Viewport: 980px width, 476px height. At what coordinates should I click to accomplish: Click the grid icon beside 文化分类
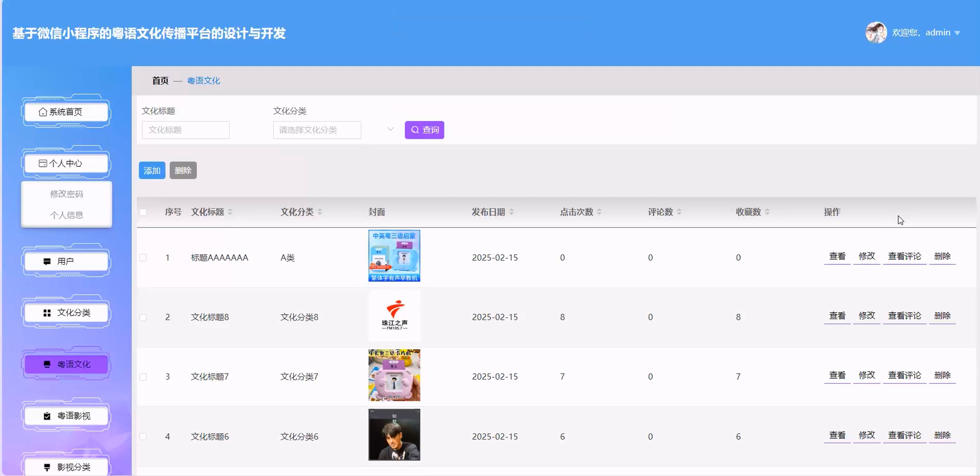(x=47, y=313)
